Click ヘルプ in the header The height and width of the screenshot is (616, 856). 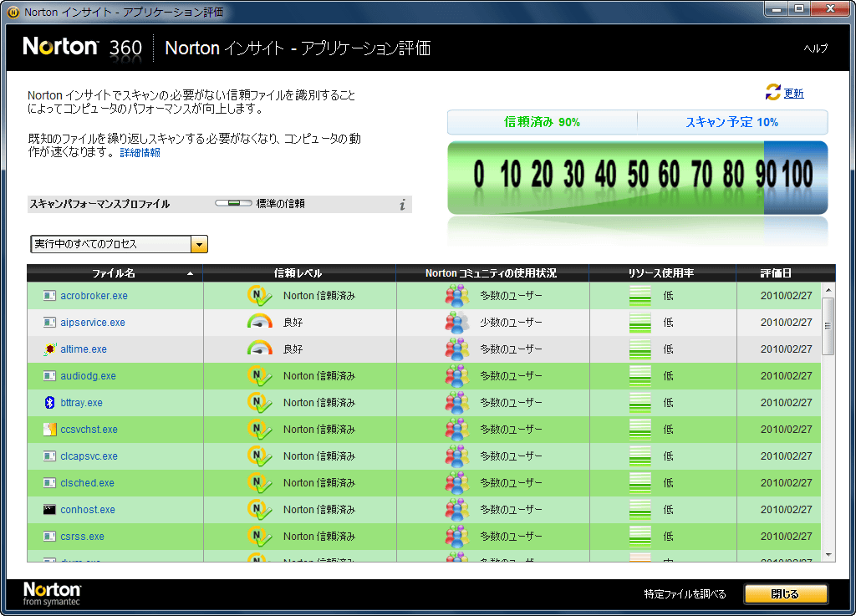816,48
